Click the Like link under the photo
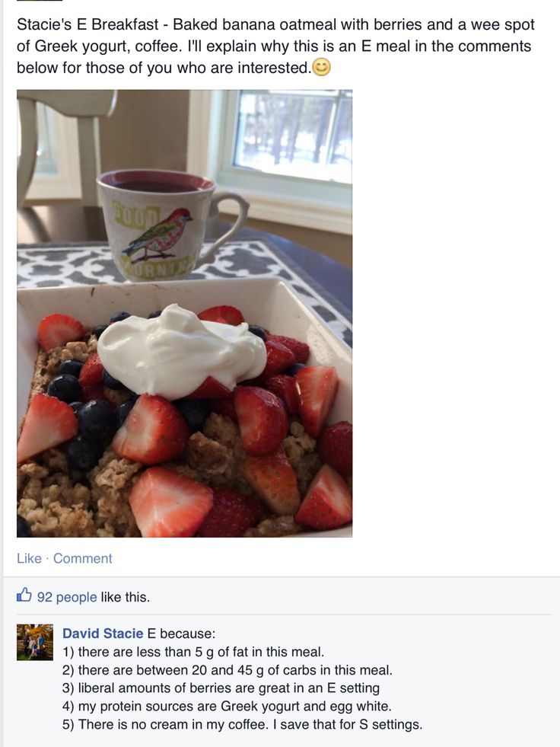Viewport: 560px width, 747px height. pos(29,558)
